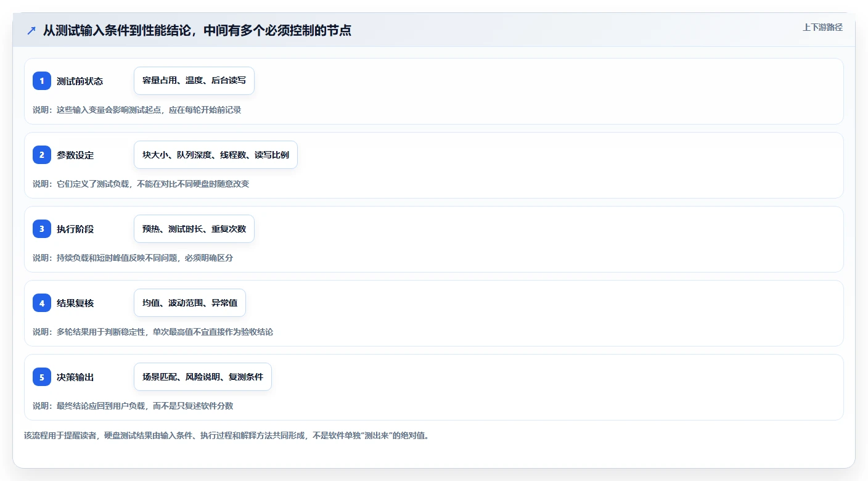The height and width of the screenshot is (481, 868).
Task: Click step number 1 badge
Action: 42,81
